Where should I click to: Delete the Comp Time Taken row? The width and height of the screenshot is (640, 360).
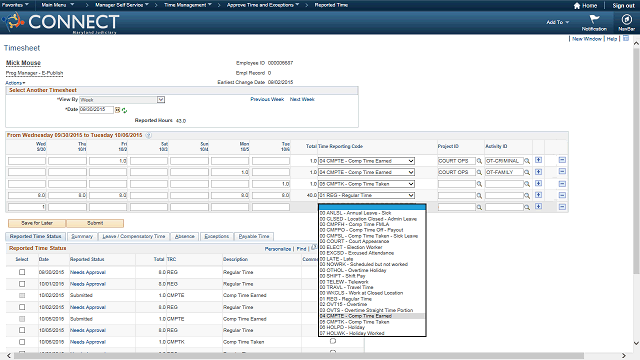coord(562,183)
